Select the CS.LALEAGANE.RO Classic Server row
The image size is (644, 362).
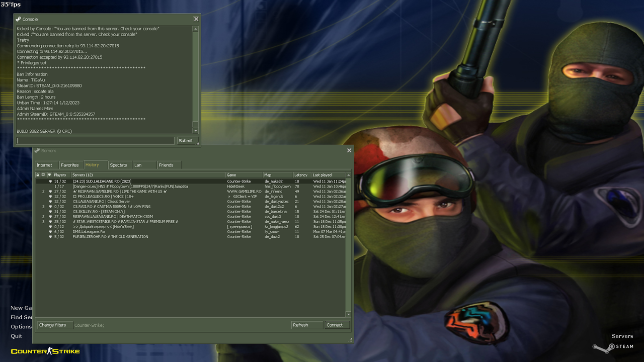tap(190, 201)
